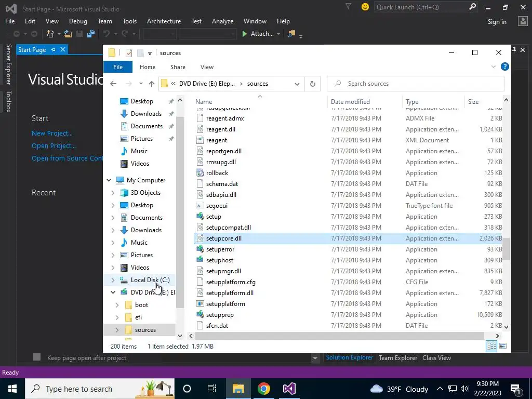The height and width of the screenshot is (399, 532).
Task: Click the notifications flag icon in Visual Studio
Action: click(348, 6)
